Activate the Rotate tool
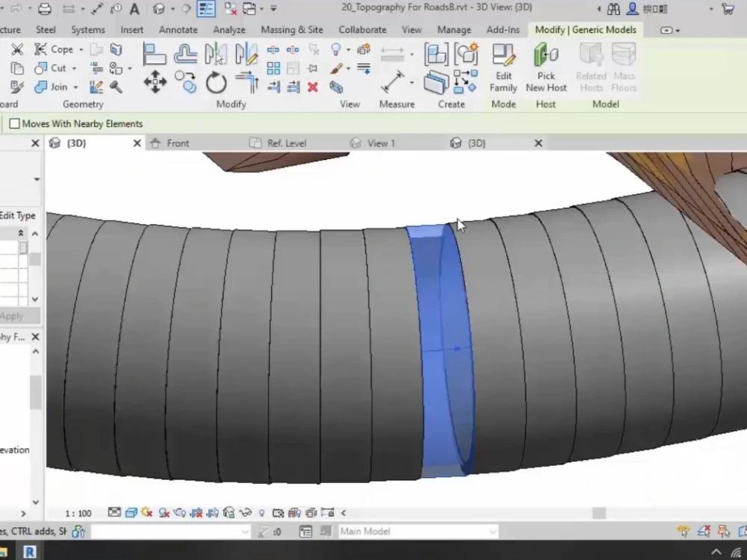Screen dimensions: 747x560 coord(215,84)
